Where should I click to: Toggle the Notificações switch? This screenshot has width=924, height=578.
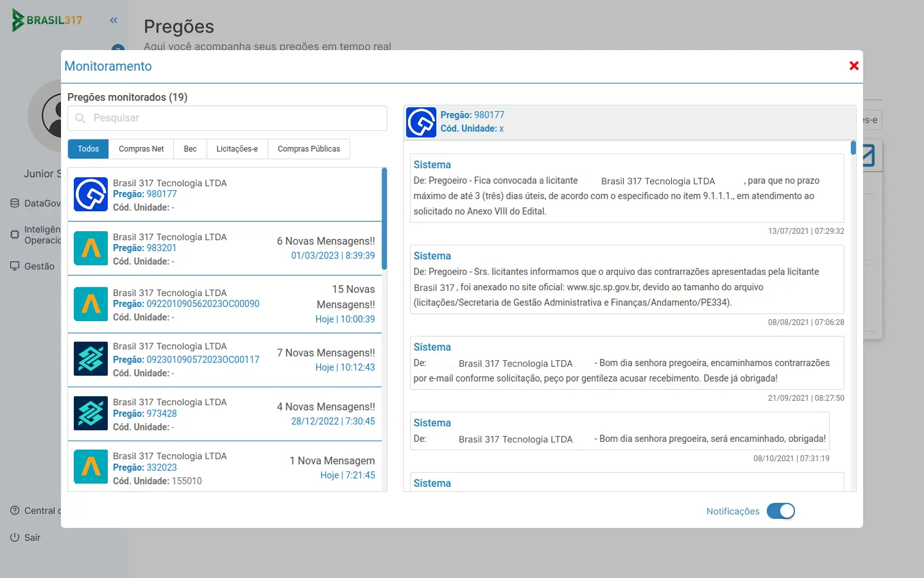click(780, 511)
